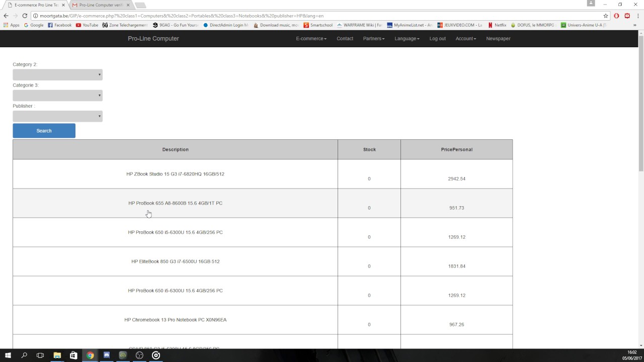Click the price 951.73
This screenshot has height=362, width=644.
coord(457,208)
